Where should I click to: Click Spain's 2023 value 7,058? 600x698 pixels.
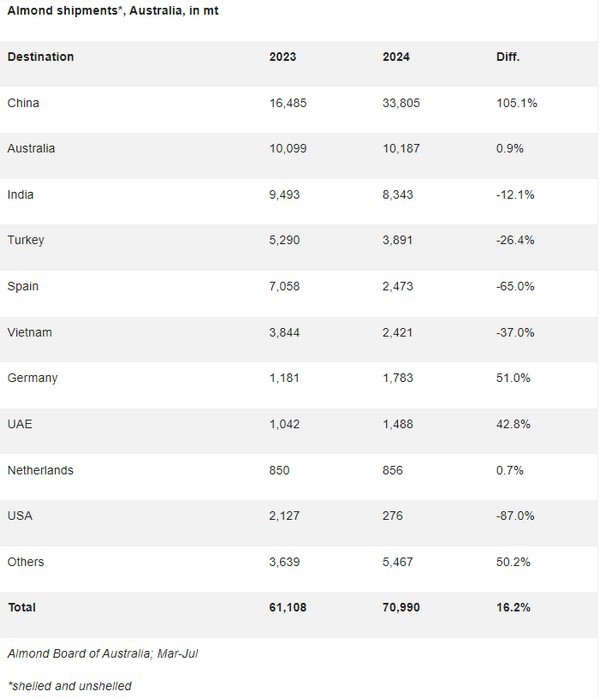(x=286, y=286)
